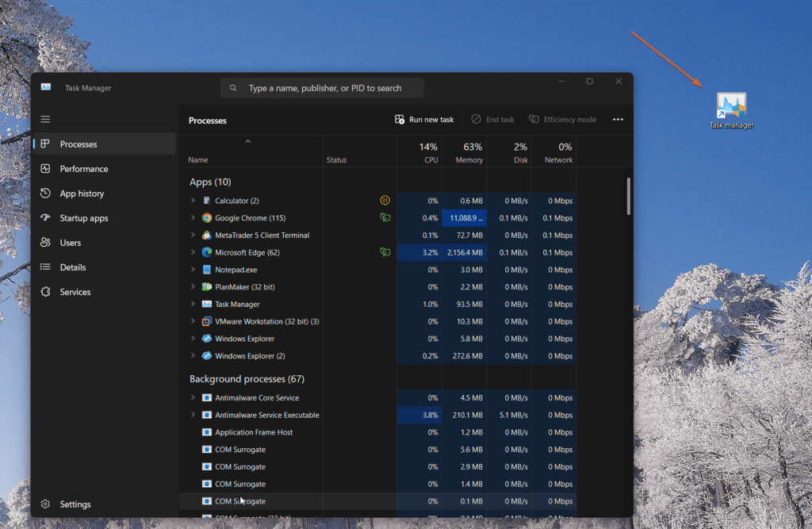Expand the Windows Explorer (2) group
Image resolution: width=812 pixels, height=529 pixels.
[x=193, y=356]
